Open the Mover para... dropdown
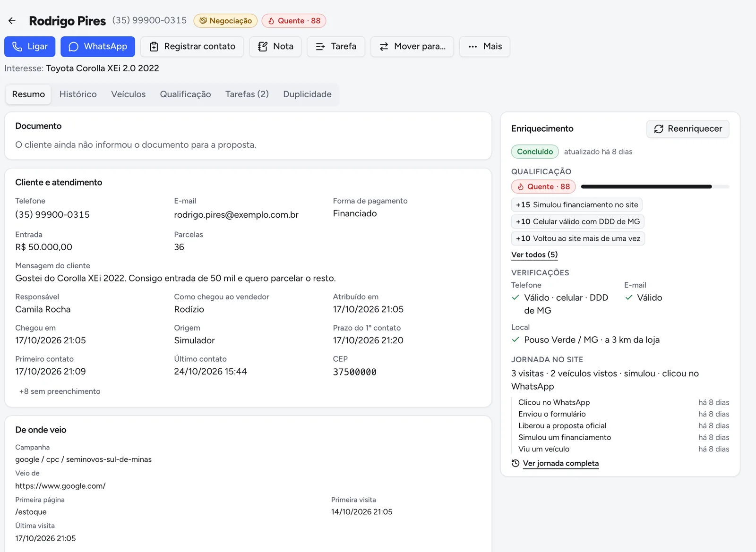 tap(412, 47)
